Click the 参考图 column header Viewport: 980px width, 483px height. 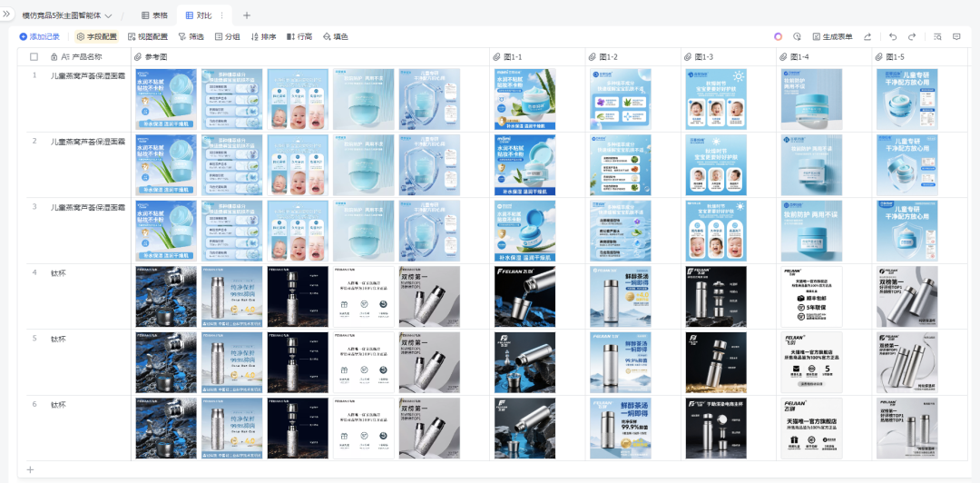(x=310, y=57)
